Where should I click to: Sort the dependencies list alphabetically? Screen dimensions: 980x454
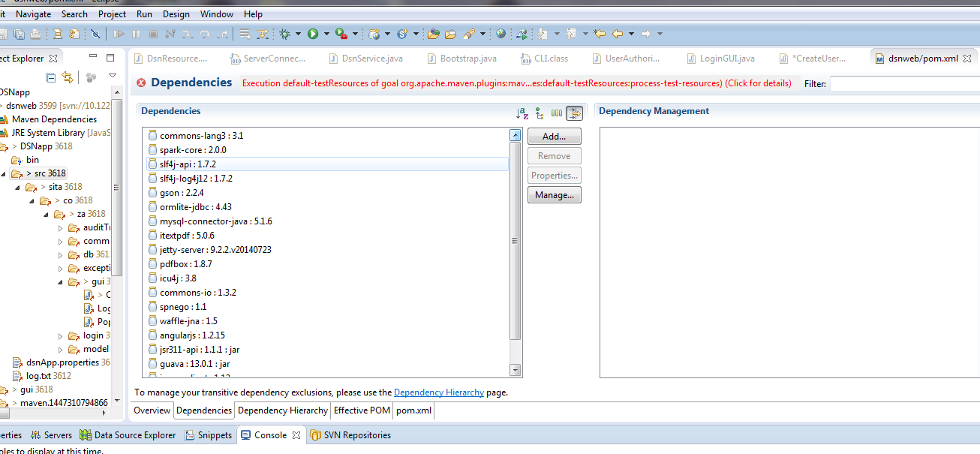point(522,113)
